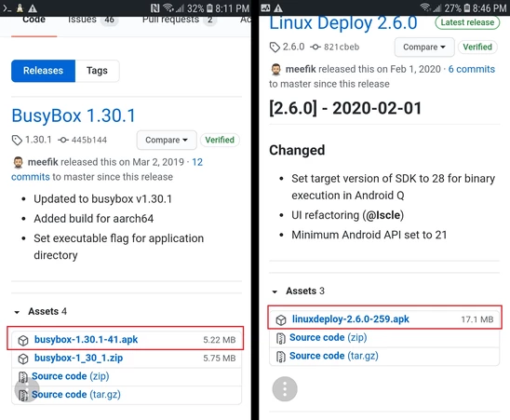Screen dimensions: 510x420
Task: Click the archive icon beside Linux Deploy Source code (tar.gz)
Action: (x=280, y=356)
